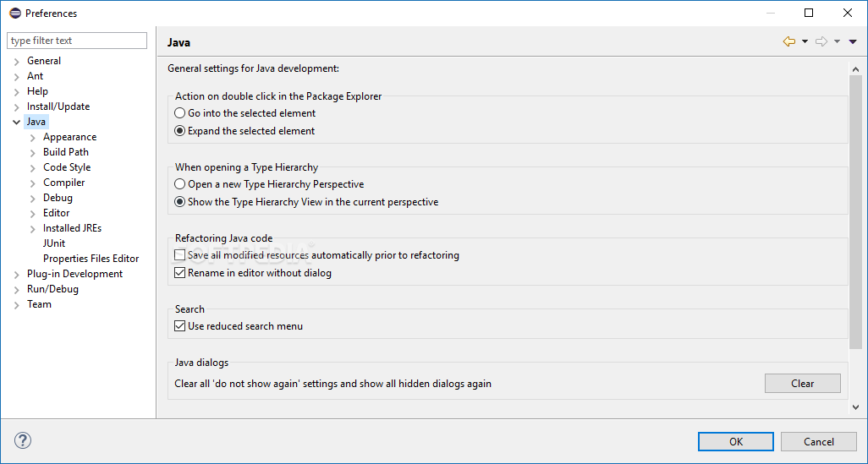This screenshot has width=868, height=464.
Task: Expand the General tree node
Action: pyautogui.click(x=17, y=62)
